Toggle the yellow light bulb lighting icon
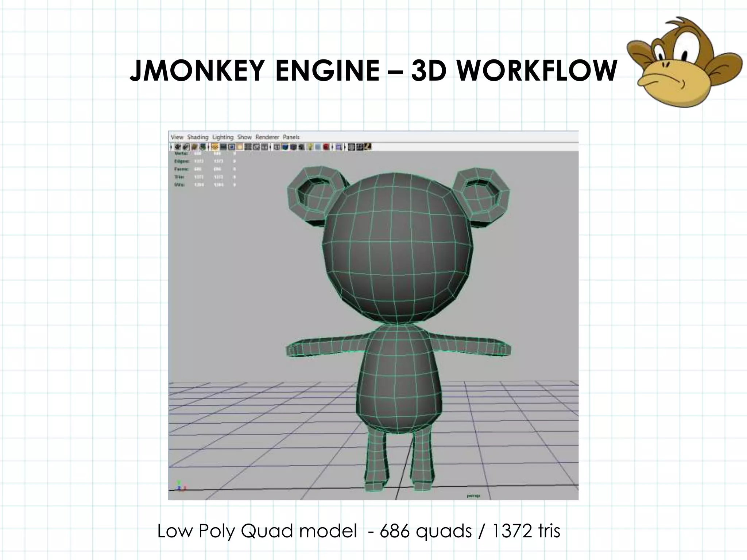This screenshot has height=560, width=747. click(x=310, y=147)
